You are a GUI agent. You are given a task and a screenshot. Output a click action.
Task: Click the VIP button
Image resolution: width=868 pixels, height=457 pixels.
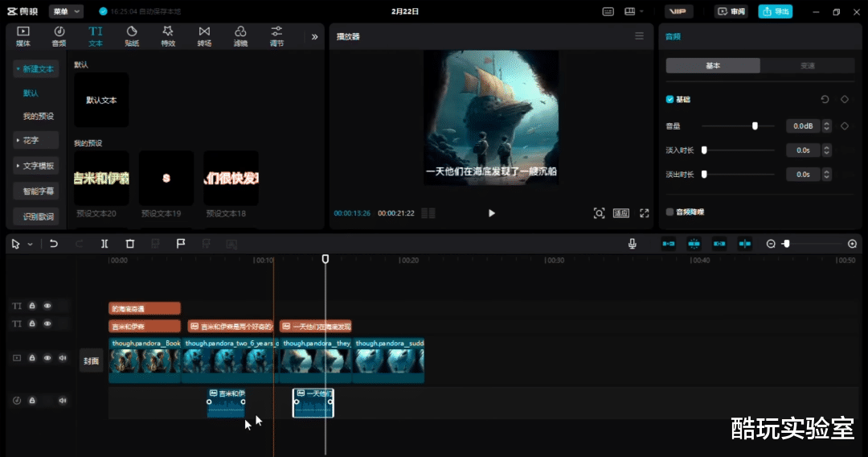[x=678, y=11]
